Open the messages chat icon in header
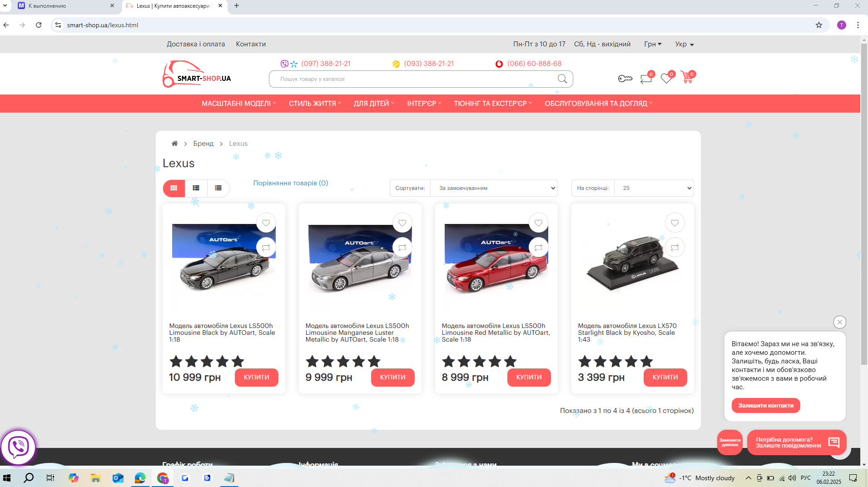 click(646, 79)
